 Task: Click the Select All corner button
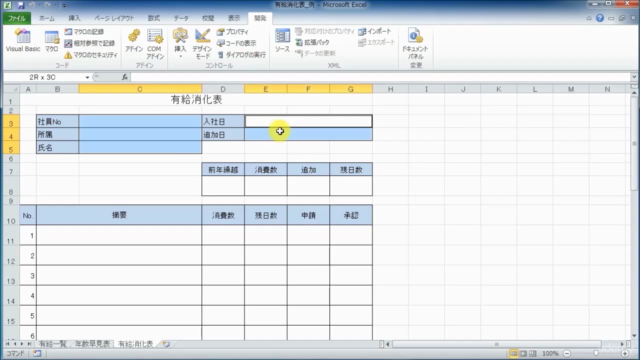[x=11, y=89]
